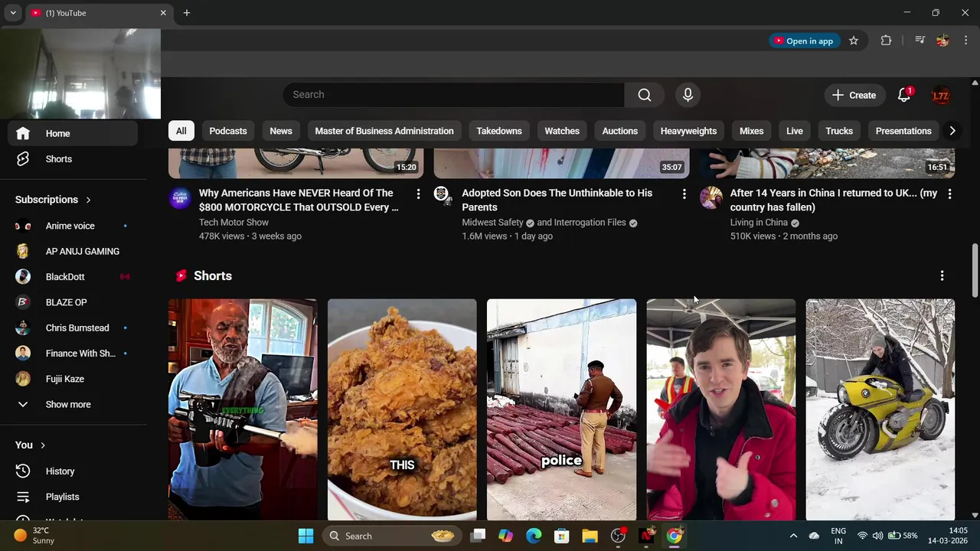Open Microsoft Store from taskbar
Image resolution: width=980 pixels, height=551 pixels.
click(x=561, y=536)
